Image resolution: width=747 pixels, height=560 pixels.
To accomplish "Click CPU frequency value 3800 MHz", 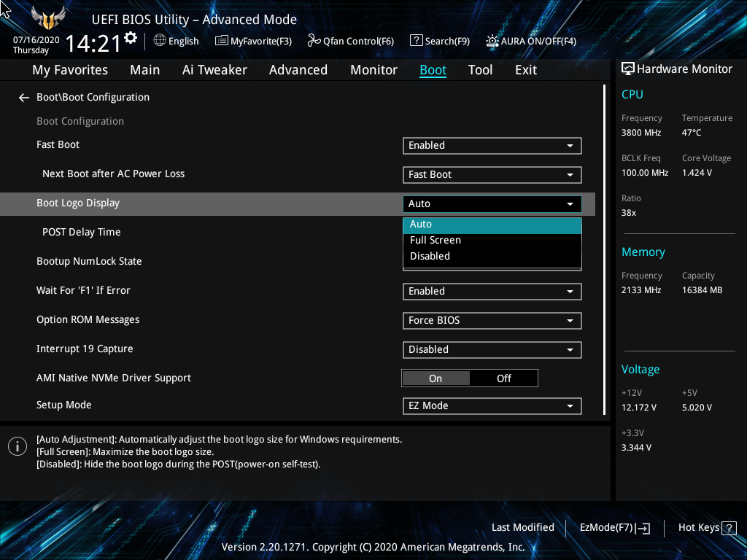I will click(641, 133).
